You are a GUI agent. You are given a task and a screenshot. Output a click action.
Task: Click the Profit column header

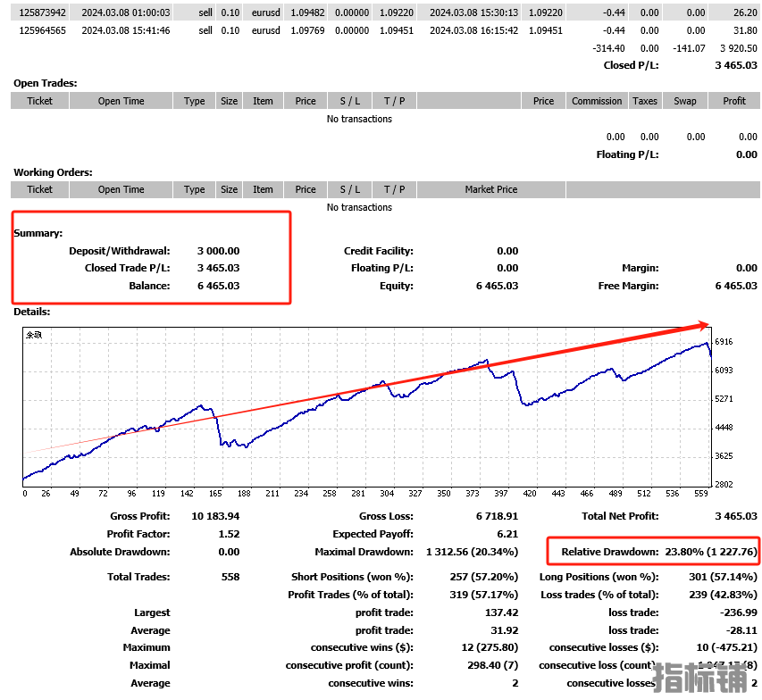(733, 101)
